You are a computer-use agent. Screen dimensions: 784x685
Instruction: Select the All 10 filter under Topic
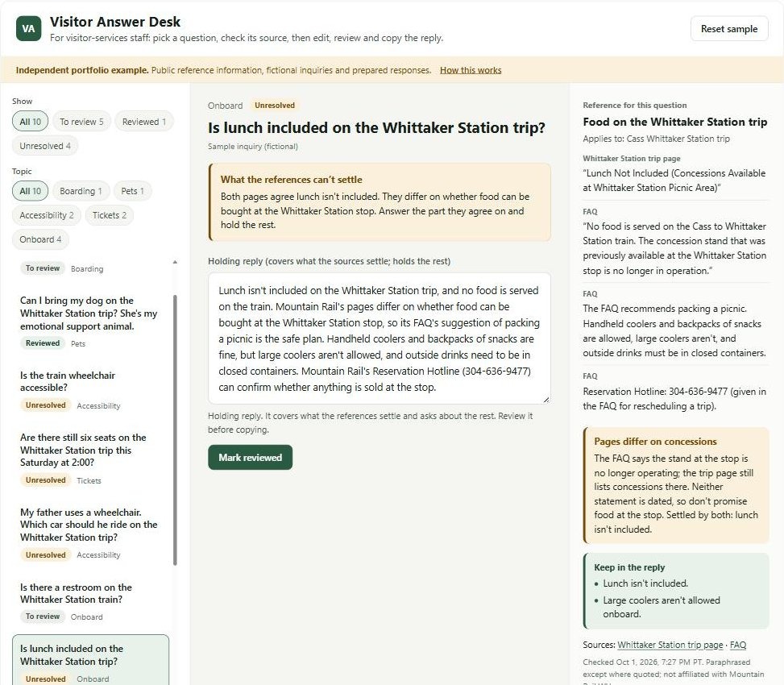(x=30, y=191)
